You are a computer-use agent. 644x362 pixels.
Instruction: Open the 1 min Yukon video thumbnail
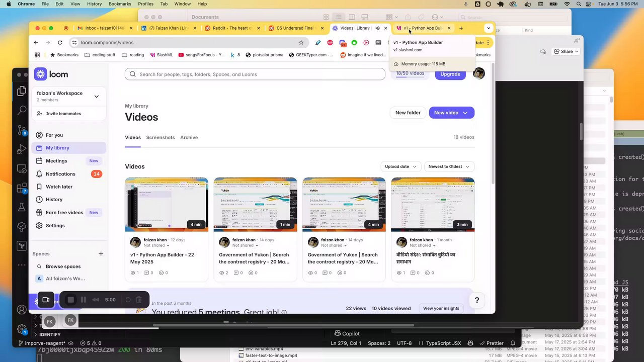[x=255, y=205]
